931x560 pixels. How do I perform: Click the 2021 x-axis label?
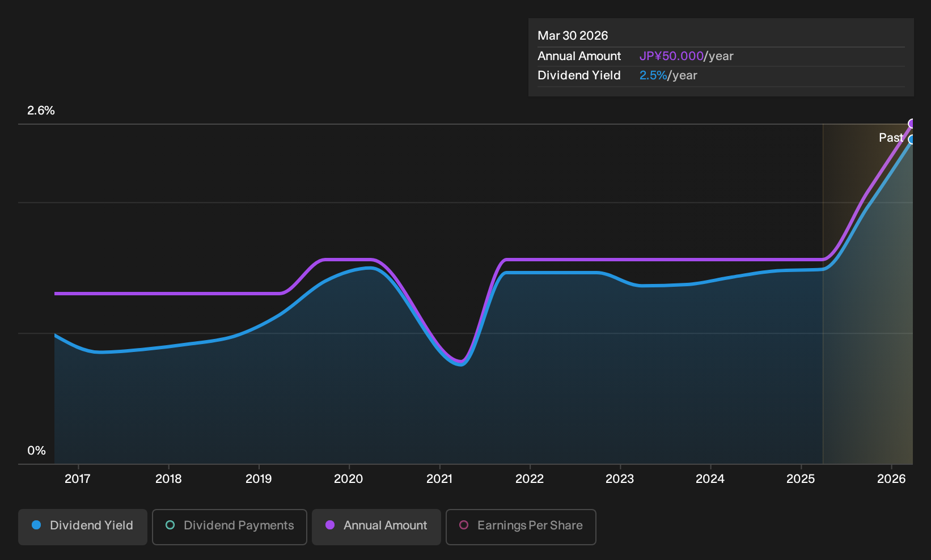coord(439,479)
